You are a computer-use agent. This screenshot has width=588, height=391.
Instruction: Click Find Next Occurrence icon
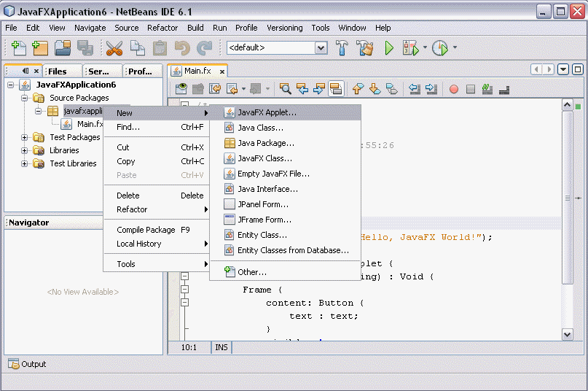pyautogui.click(x=318, y=89)
